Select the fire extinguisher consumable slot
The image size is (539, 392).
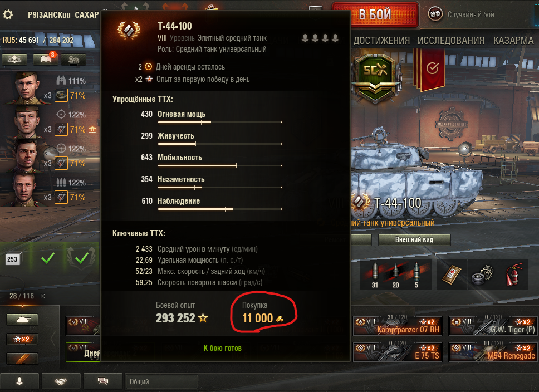(513, 275)
